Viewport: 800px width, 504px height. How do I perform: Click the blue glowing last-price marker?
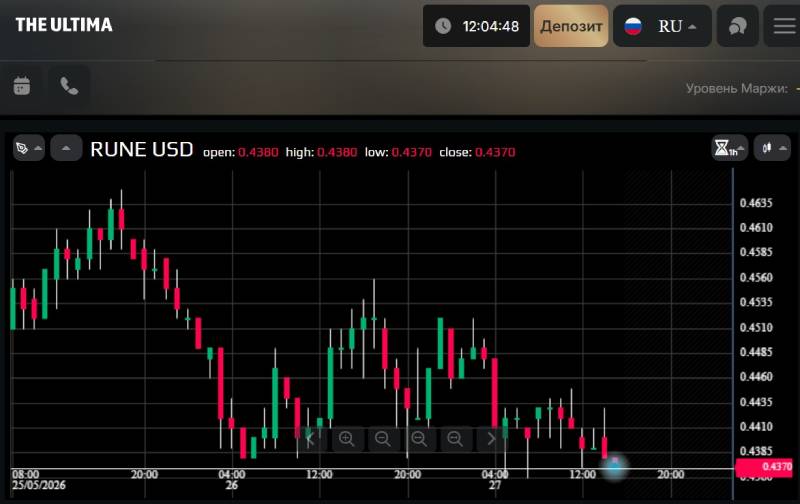coord(615,466)
